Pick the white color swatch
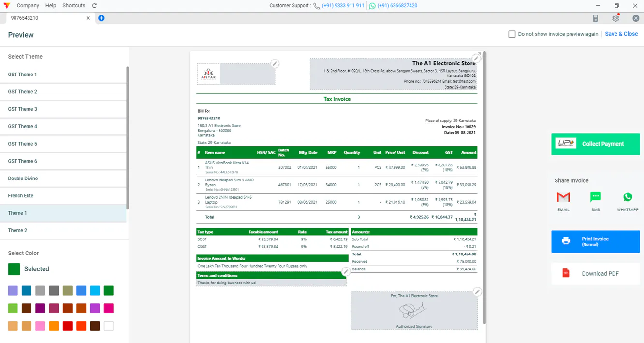644x343 pixels. point(109,326)
